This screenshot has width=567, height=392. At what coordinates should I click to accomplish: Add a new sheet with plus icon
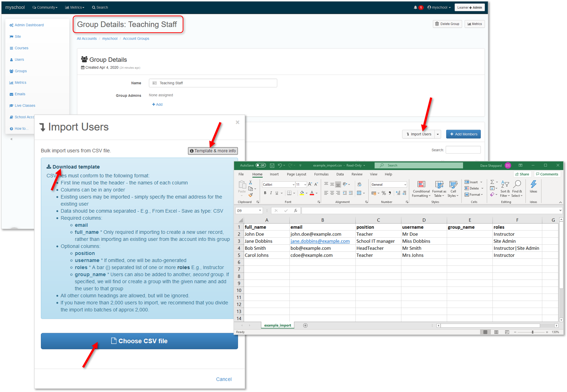(x=305, y=325)
